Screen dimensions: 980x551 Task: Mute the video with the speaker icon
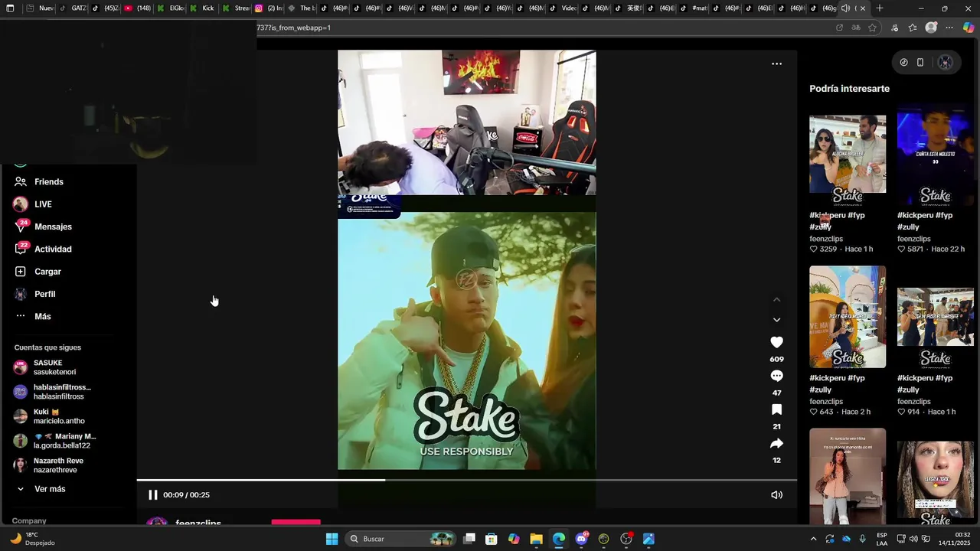coord(776,495)
